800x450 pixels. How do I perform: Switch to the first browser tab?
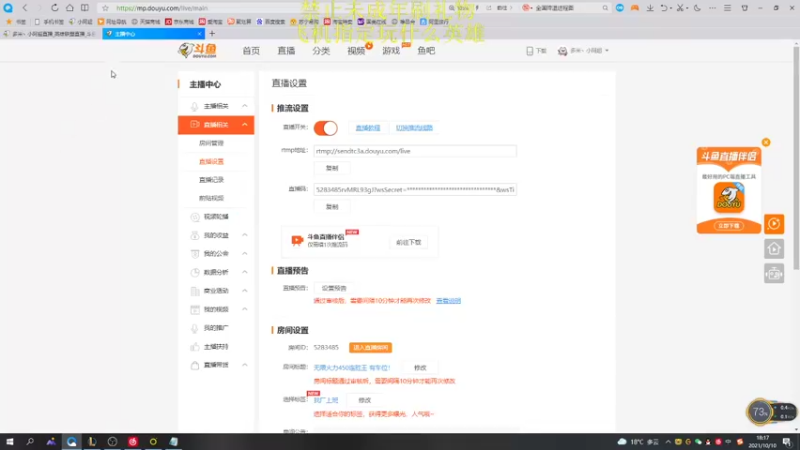(x=51, y=34)
